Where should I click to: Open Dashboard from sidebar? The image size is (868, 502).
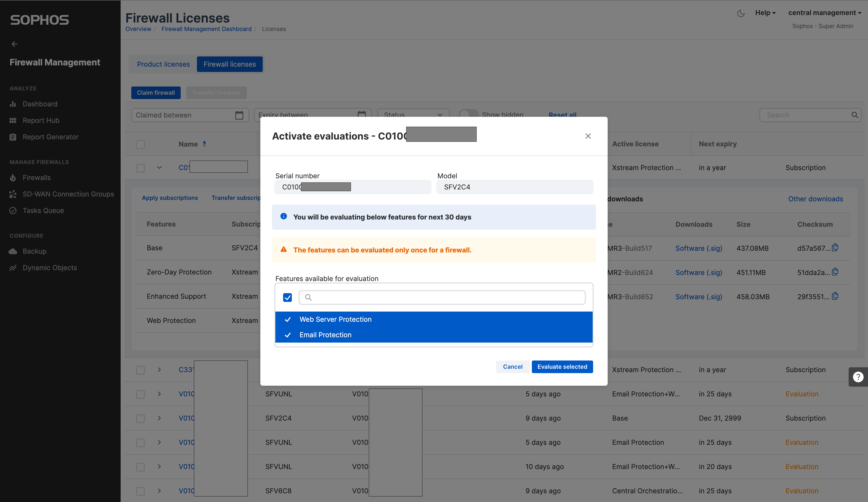click(40, 104)
